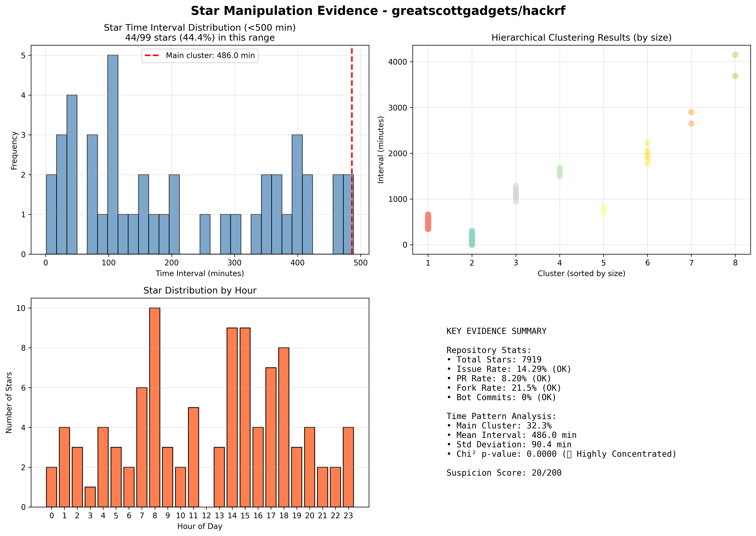Image resolution: width=756 pixels, height=536 pixels.
Task: Click the legend entry 'Main cluster: 486.0 min'
Action: point(200,56)
